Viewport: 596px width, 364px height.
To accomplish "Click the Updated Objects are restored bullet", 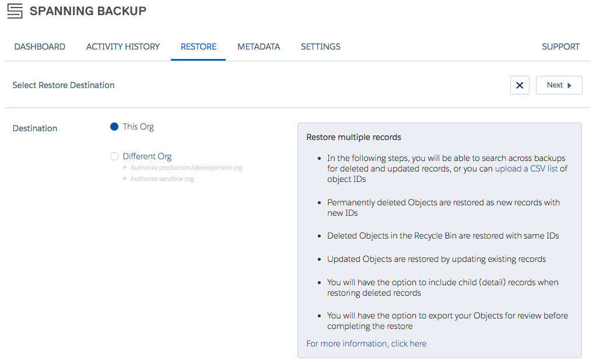I will tap(436, 259).
